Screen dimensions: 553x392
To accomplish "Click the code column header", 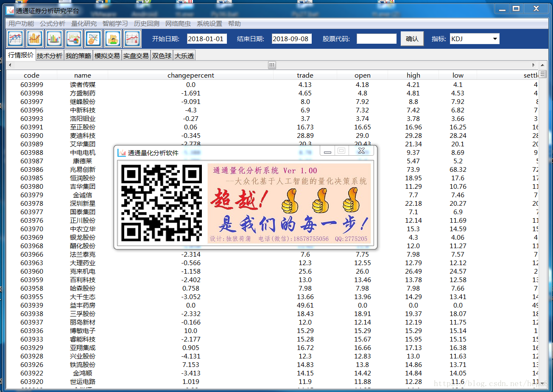I will point(32,76).
